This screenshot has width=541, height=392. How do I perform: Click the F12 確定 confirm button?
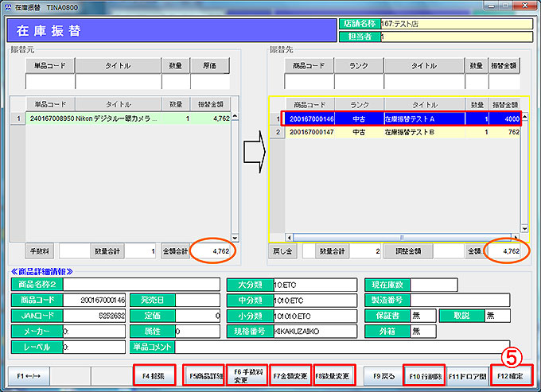(x=512, y=375)
